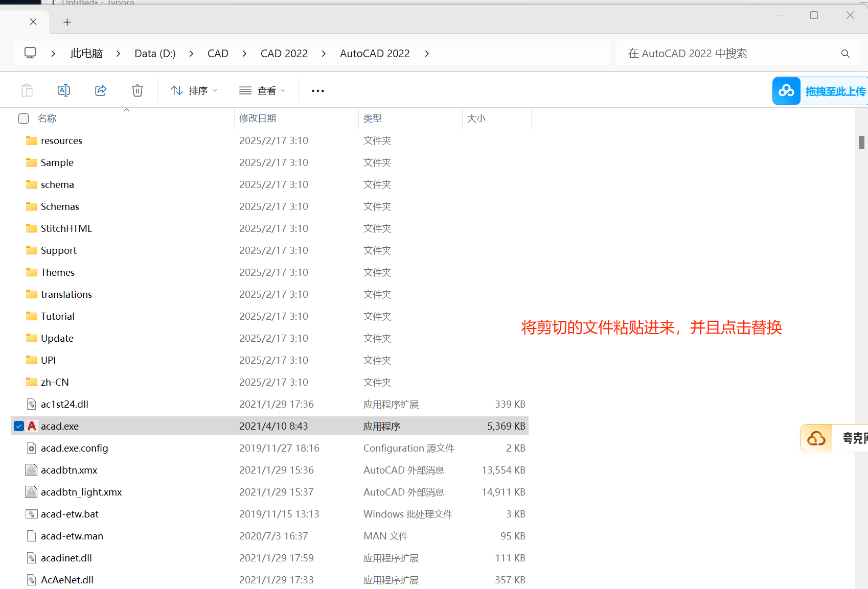Click the Themes folder icon
Screen dimensions: 868x589
[32, 272]
